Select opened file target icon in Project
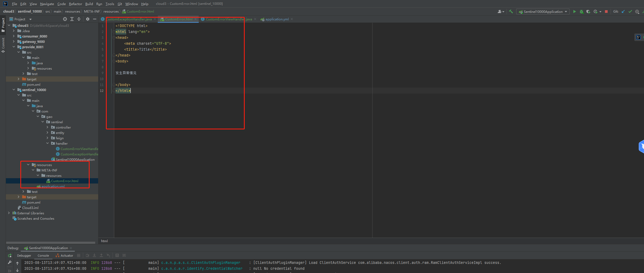 [65, 19]
